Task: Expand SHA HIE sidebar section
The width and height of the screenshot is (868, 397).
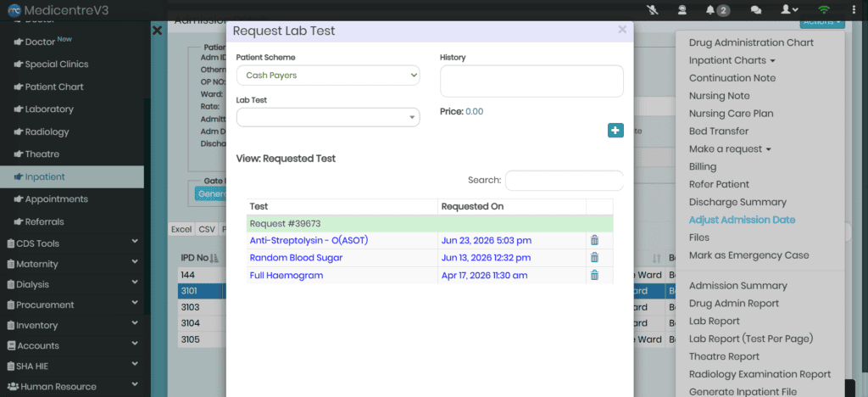Action: (72, 366)
